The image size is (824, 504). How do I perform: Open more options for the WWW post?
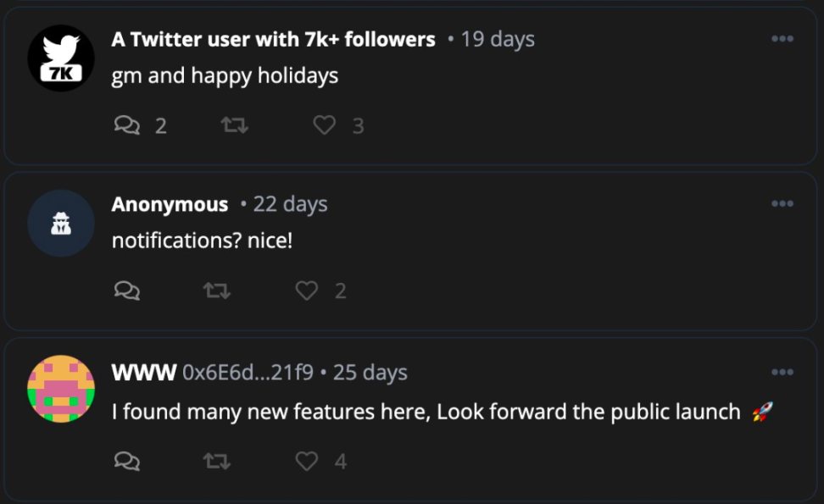pyautogui.click(x=782, y=372)
